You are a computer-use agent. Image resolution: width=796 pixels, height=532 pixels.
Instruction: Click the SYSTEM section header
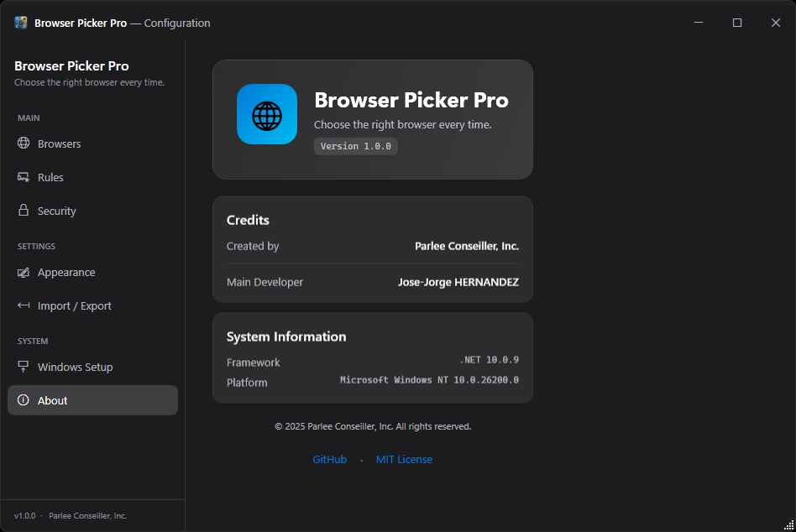33,341
